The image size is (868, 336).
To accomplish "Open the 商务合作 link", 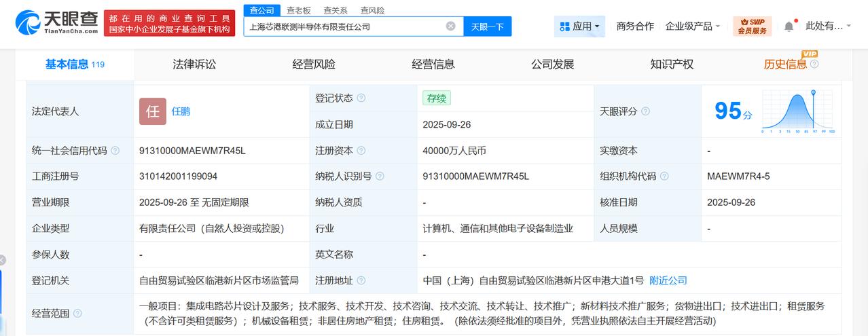I will click(635, 26).
